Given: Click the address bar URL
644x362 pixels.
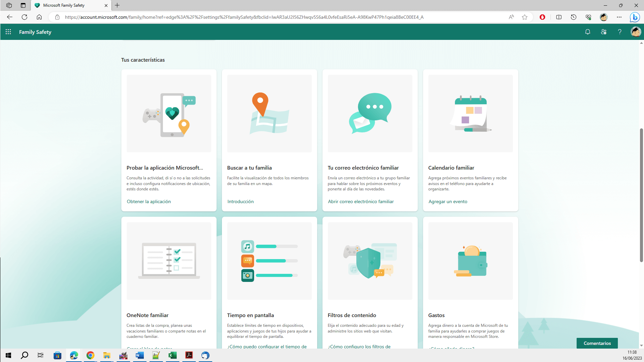Looking at the screenshot, I should (x=244, y=17).
